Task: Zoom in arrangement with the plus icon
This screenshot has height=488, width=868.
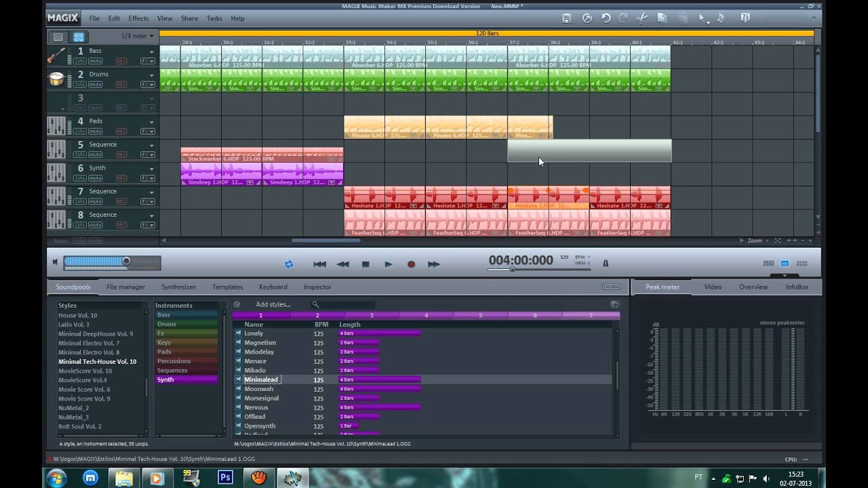Action: [x=810, y=241]
